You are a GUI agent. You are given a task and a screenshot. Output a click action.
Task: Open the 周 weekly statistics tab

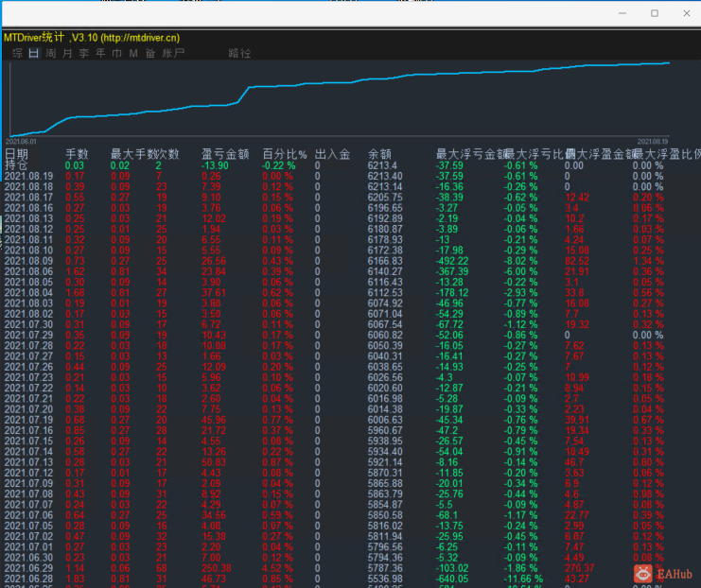tap(50, 53)
